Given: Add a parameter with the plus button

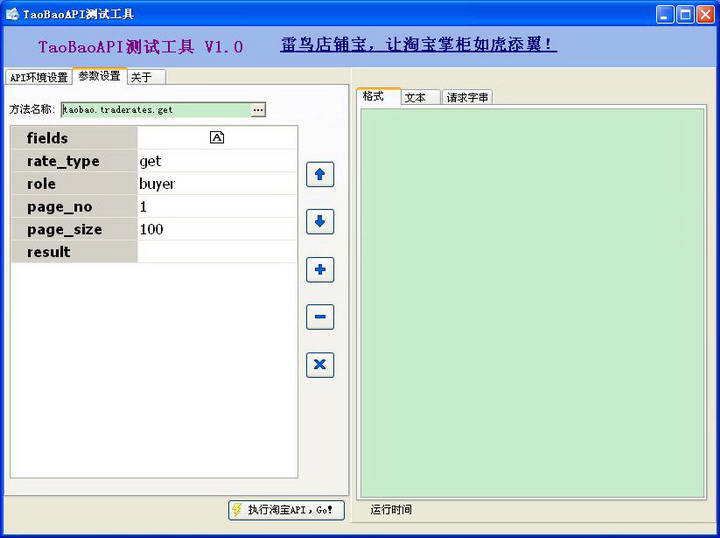Looking at the screenshot, I should [320, 269].
